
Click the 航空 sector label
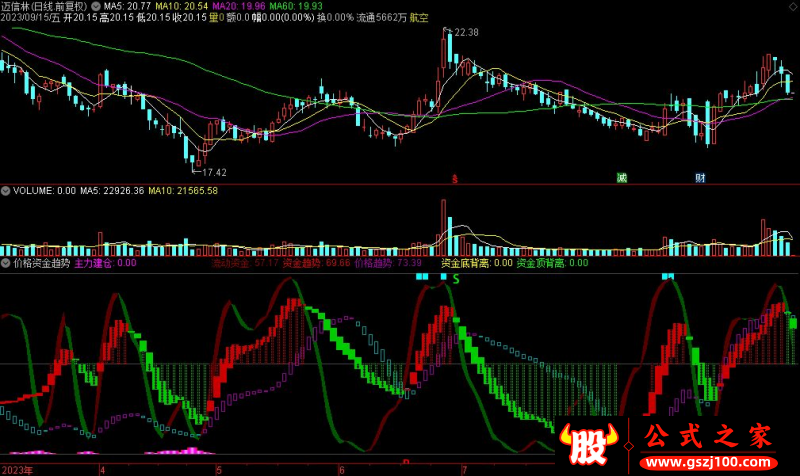pos(419,18)
